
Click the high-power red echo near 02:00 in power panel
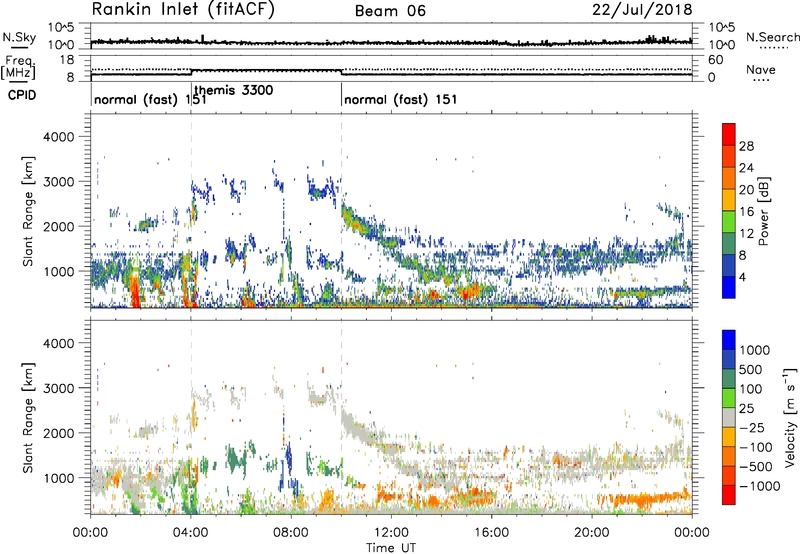[135, 291]
